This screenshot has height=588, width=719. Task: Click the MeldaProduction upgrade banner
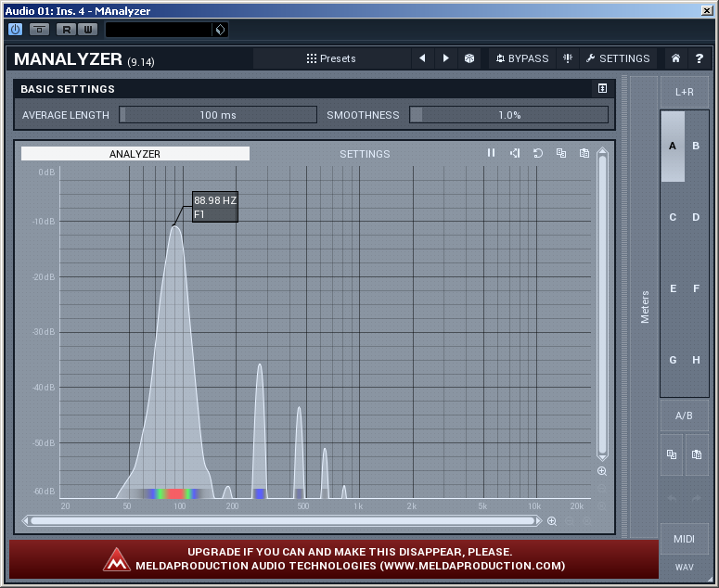click(334, 559)
